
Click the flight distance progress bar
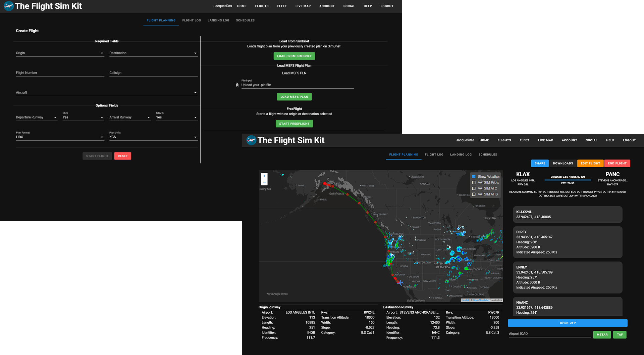(x=568, y=180)
